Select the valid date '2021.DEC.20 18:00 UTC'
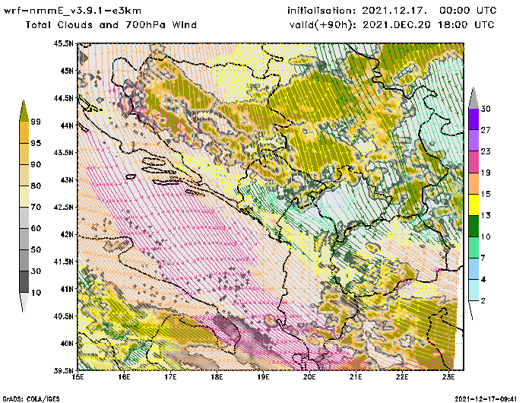Screen dimensions: 532x403 pos(429,25)
